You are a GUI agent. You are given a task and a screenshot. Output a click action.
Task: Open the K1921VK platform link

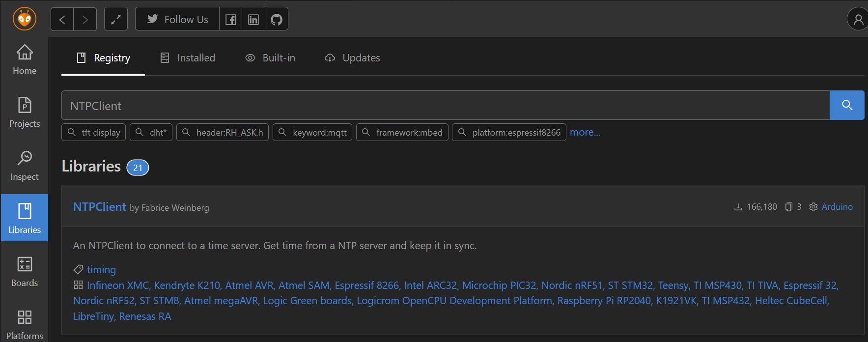[676, 301]
